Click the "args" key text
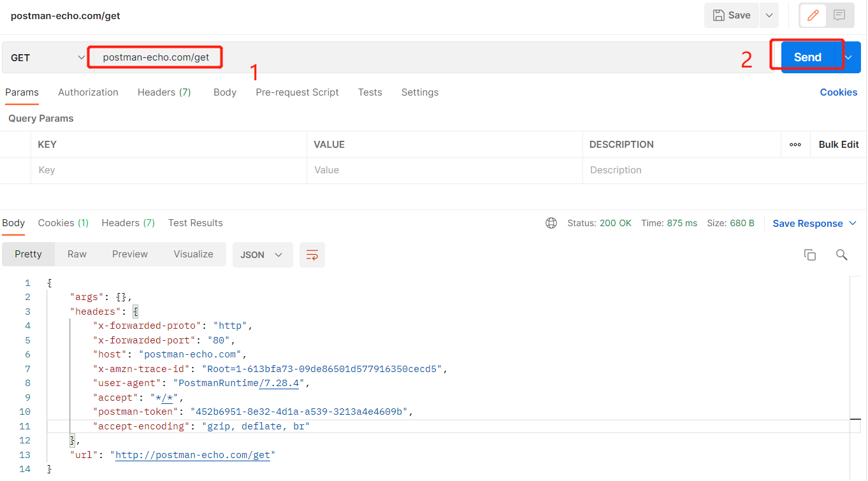Viewport: 868px width, 481px height. point(87,297)
